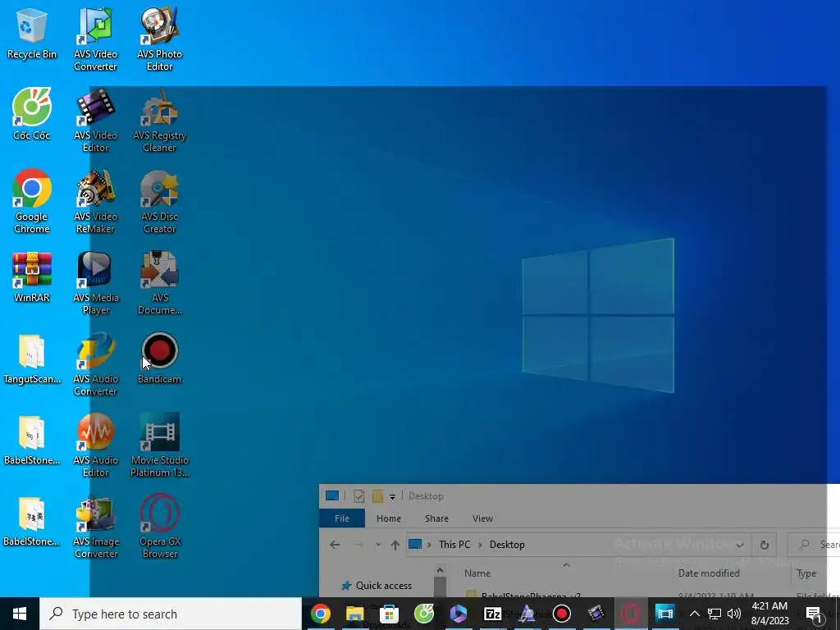This screenshot has height=630, width=840.
Task: Select Movie Studio Platinum 13 desktop shortcut
Action: coord(160,445)
